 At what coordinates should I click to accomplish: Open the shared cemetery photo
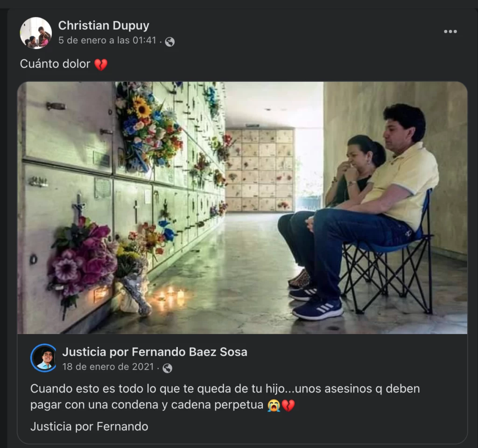pos(242,208)
